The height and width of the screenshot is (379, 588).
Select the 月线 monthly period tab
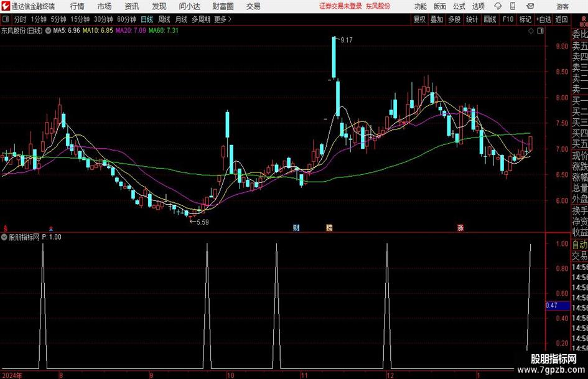pos(182,19)
